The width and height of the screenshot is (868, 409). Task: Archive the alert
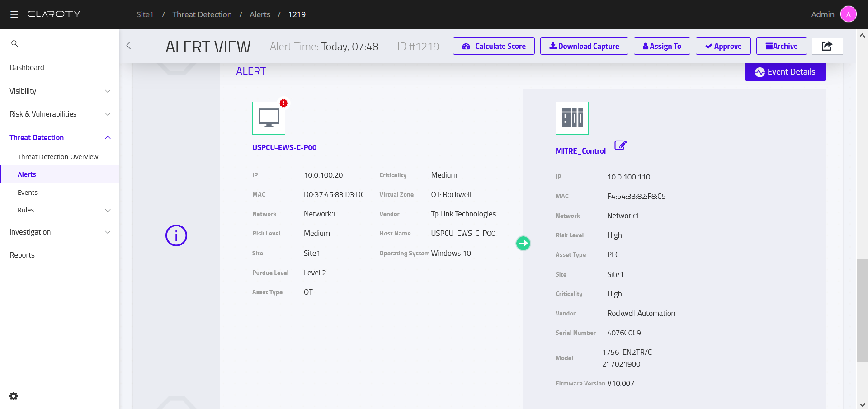[x=782, y=46]
